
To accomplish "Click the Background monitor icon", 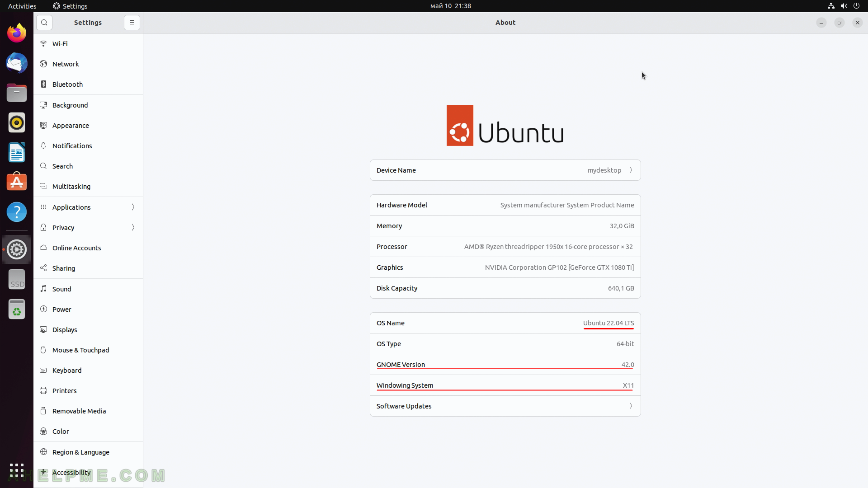I will tap(43, 105).
